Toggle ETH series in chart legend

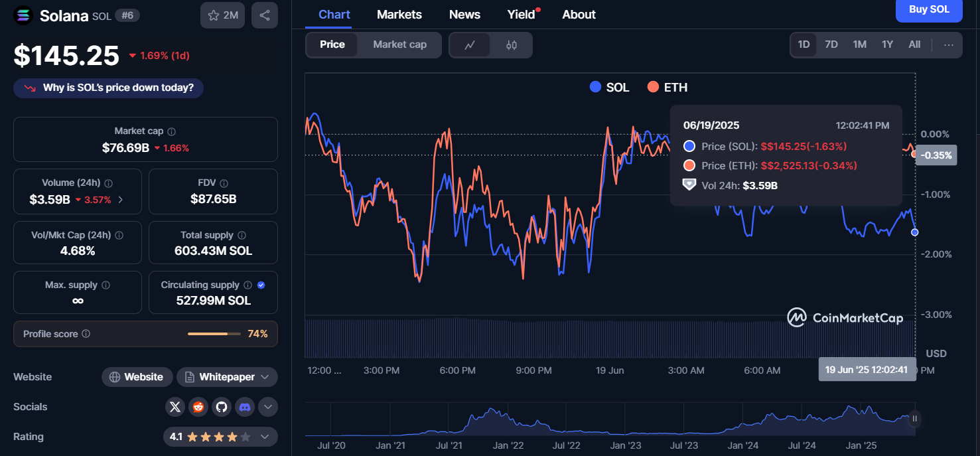667,87
